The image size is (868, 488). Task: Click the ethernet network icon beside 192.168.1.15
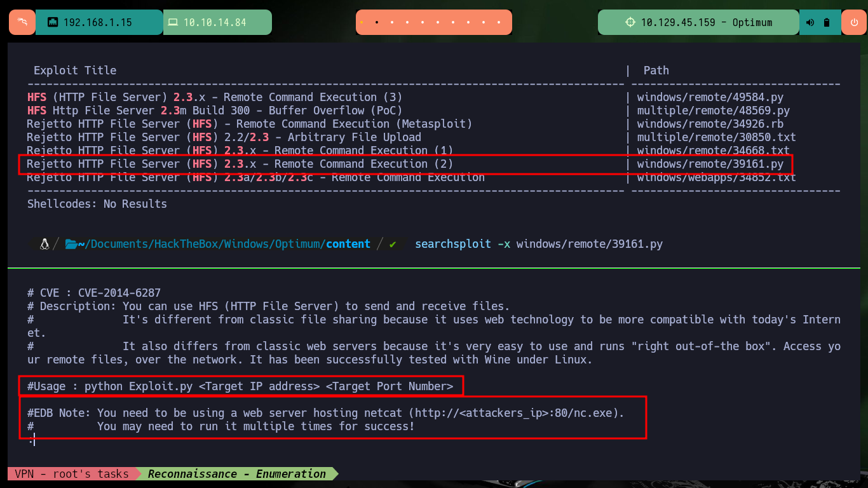[53, 22]
